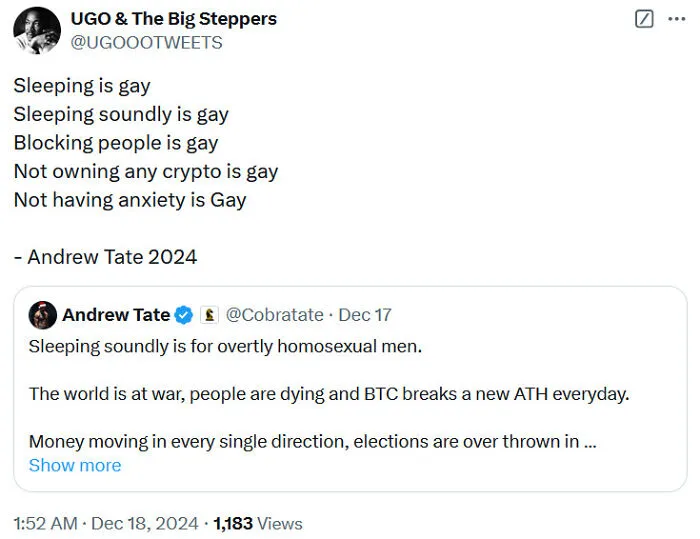Click the 1,183 Views counter

[x=258, y=523]
